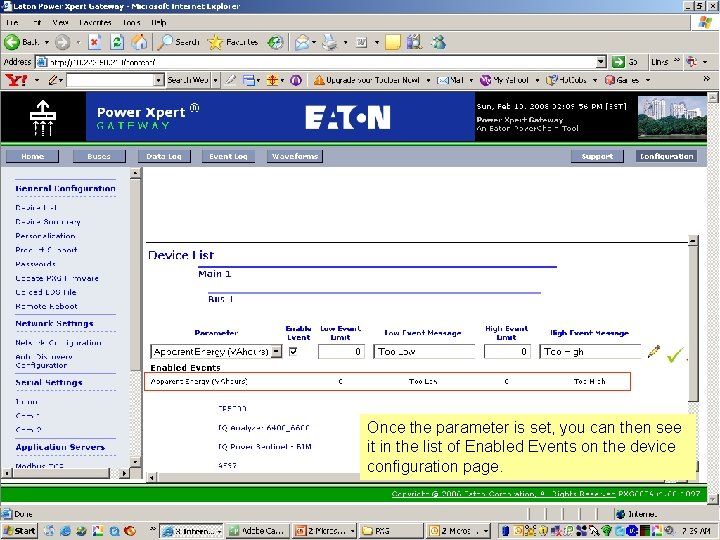Click the Yahoo toolbar pencil icon
Image resolution: width=720 pixels, height=540 pixels.
tap(53, 80)
